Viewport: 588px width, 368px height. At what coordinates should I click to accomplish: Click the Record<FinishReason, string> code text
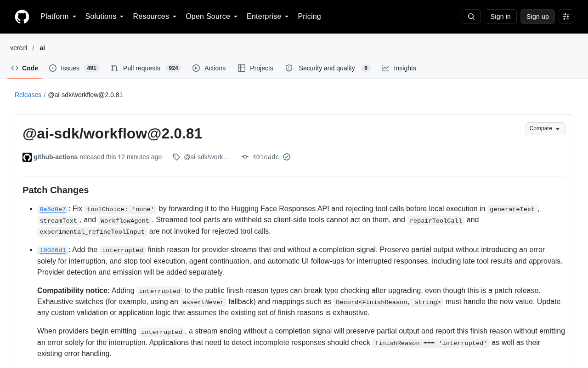point(388,302)
